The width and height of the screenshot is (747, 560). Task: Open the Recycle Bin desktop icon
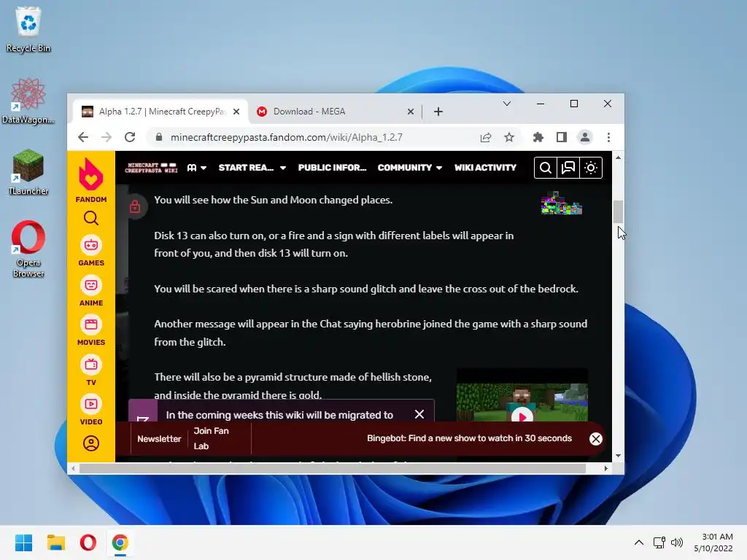(28, 29)
